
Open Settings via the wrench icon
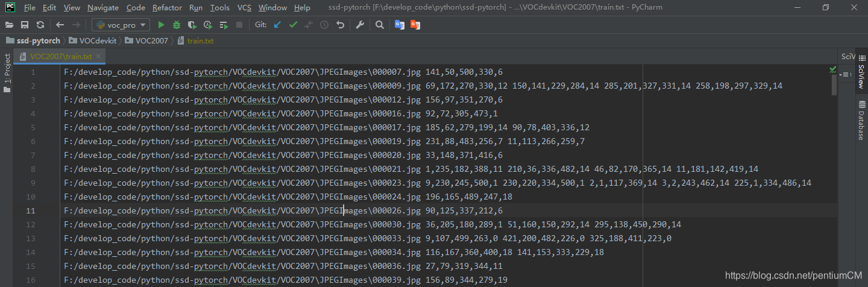coord(360,25)
